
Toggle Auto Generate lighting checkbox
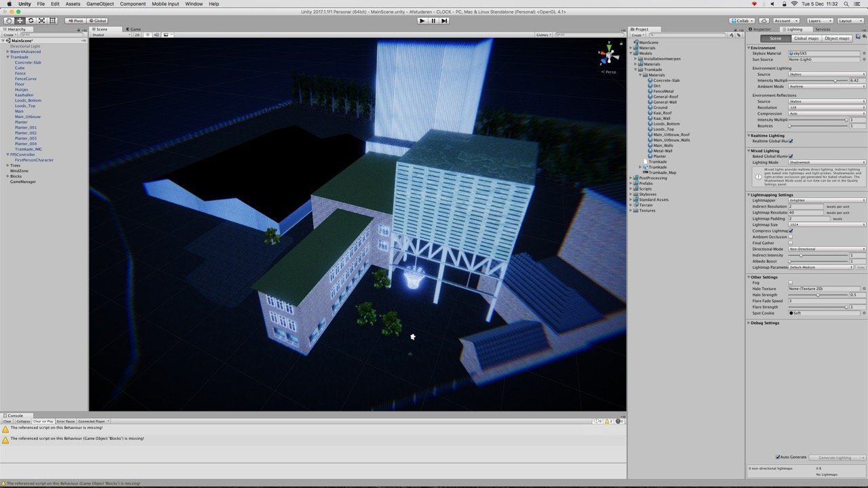coord(778,457)
